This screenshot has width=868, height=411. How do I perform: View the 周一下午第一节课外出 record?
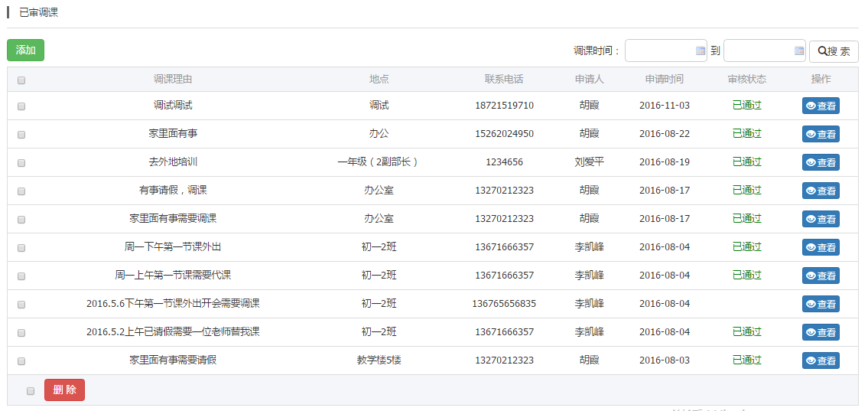820,247
